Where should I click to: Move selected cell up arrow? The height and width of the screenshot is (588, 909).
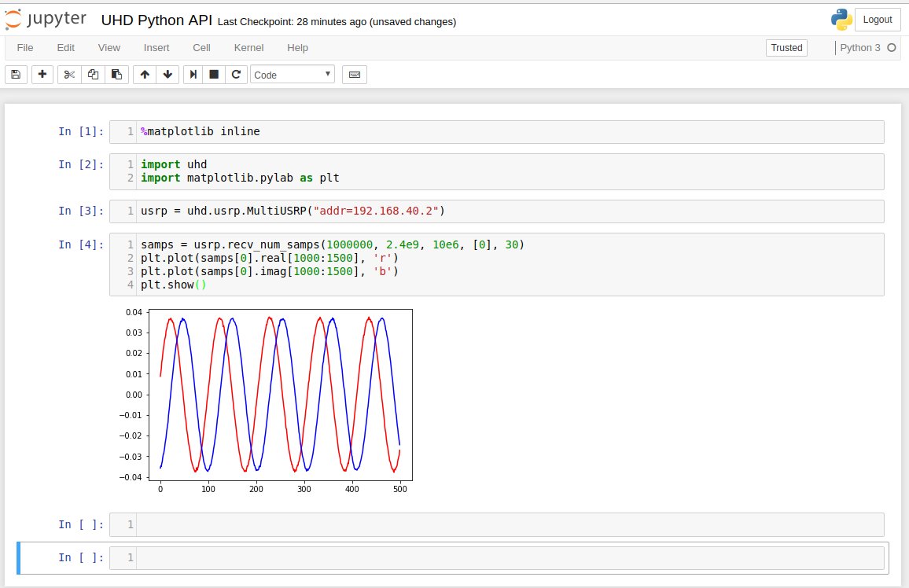[x=145, y=75]
